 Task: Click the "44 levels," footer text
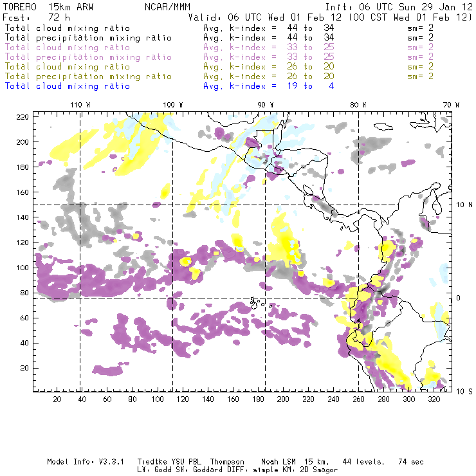point(363,462)
